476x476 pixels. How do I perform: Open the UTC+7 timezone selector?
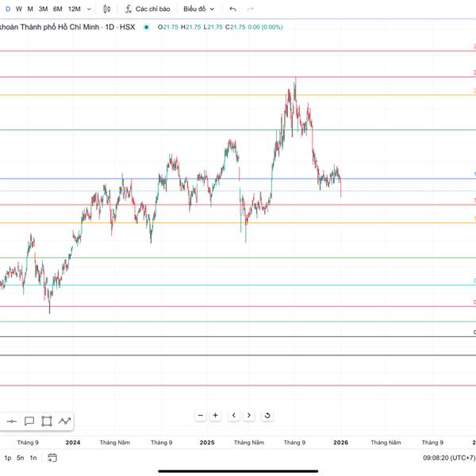[x=449, y=458]
